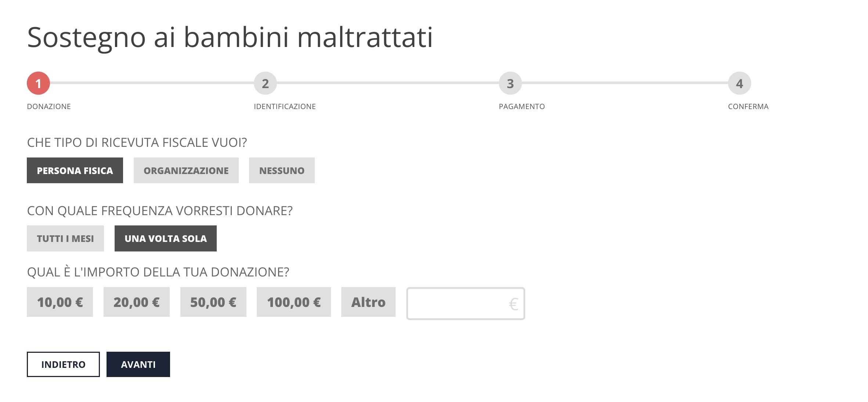Click Altro for a custom amount
Image resolution: width=868 pixels, height=402 pixels.
[368, 302]
